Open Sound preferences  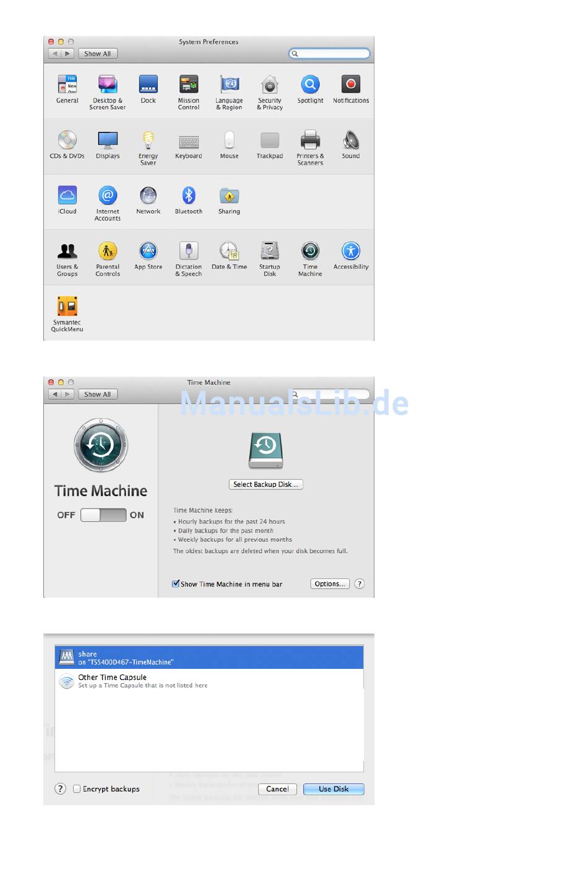click(351, 144)
